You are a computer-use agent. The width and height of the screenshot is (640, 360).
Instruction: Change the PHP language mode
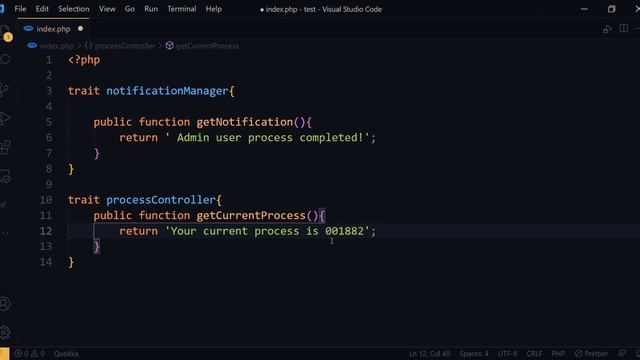pyautogui.click(x=558, y=353)
